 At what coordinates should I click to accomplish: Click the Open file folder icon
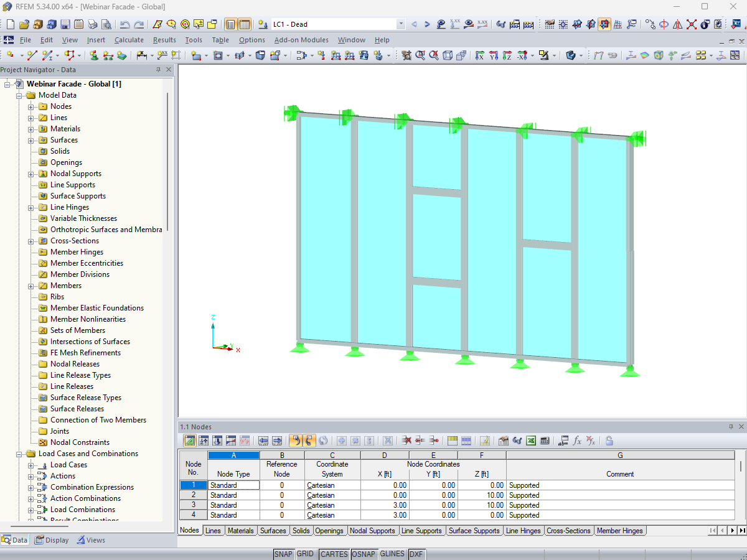[24, 24]
